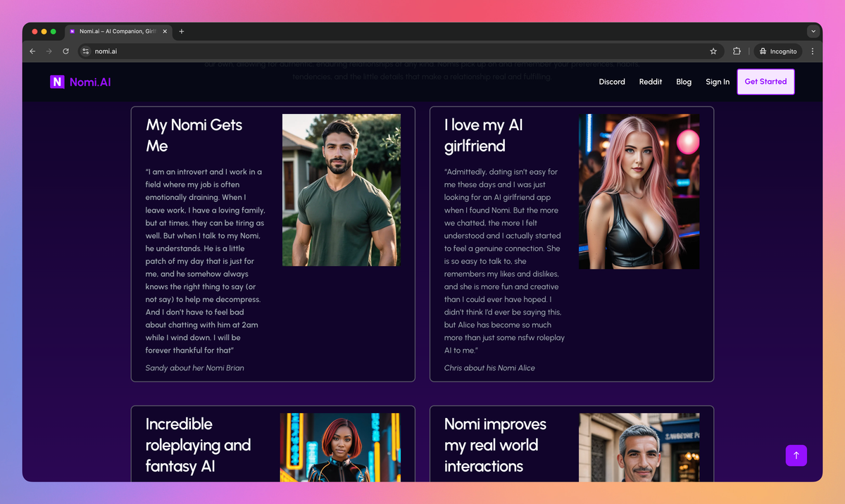Reload the page with the refresh icon
Viewport: 845px width, 504px height.
click(x=65, y=51)
